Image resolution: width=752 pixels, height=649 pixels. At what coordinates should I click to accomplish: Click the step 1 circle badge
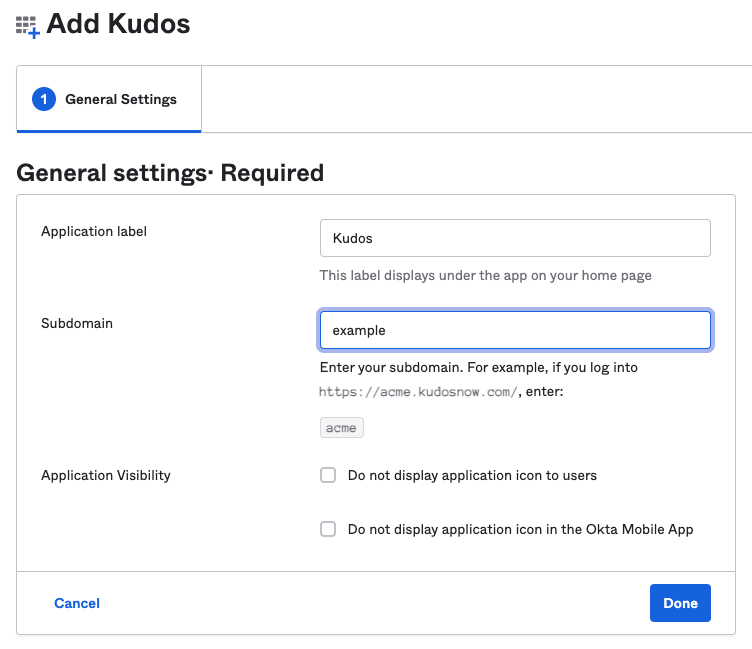pos(44,99)
